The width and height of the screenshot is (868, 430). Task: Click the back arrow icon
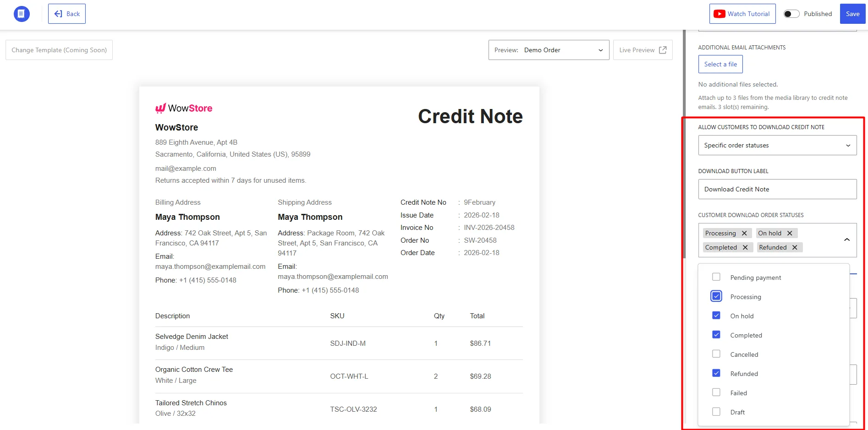58,14
